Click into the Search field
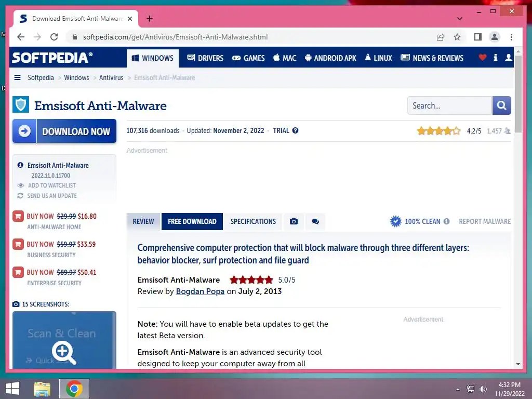Screen dimensions: 532x399 coord(449,105)
